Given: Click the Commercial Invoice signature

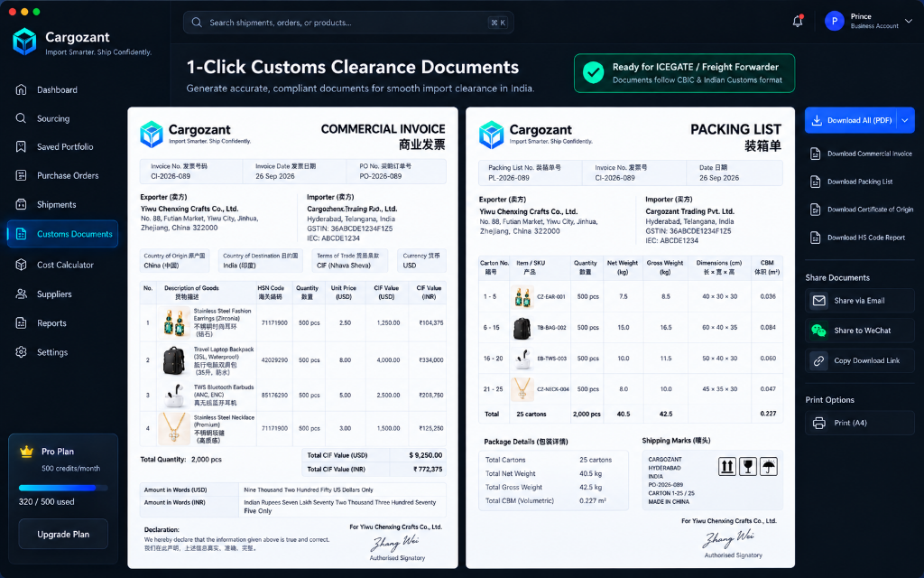Looking at the screenshot, I should tap(394, 543).
